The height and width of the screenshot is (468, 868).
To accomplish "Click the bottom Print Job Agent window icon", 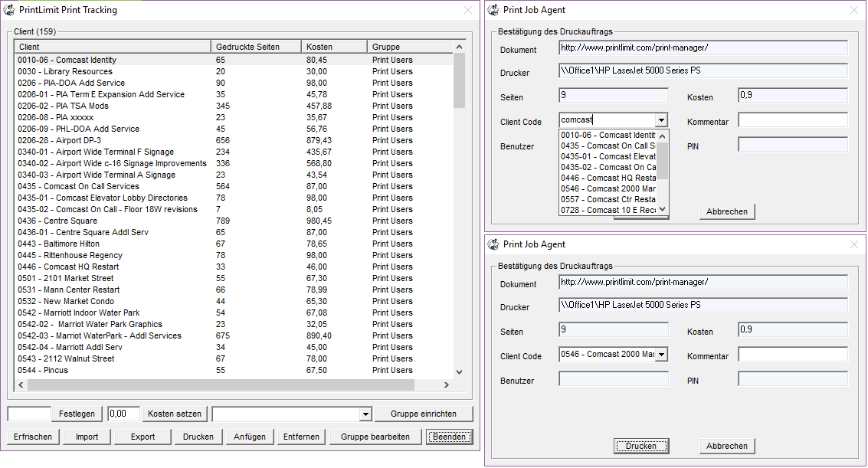I will [x=493, y=244].
